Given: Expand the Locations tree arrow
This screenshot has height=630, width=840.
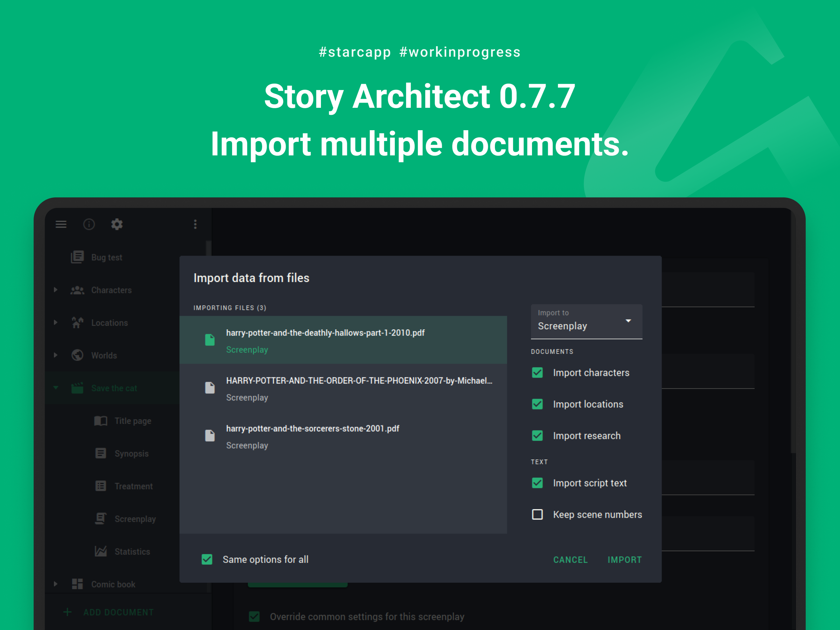Looking at the screenshot, I should pyautogui.click(x=56, y=322).
